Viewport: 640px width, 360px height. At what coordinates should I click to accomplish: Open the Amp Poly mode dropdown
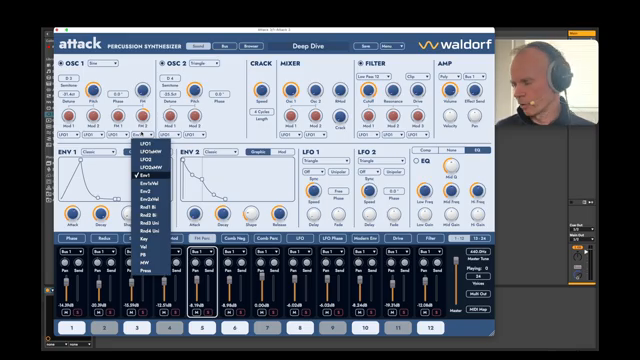click(x=450, y=76)
